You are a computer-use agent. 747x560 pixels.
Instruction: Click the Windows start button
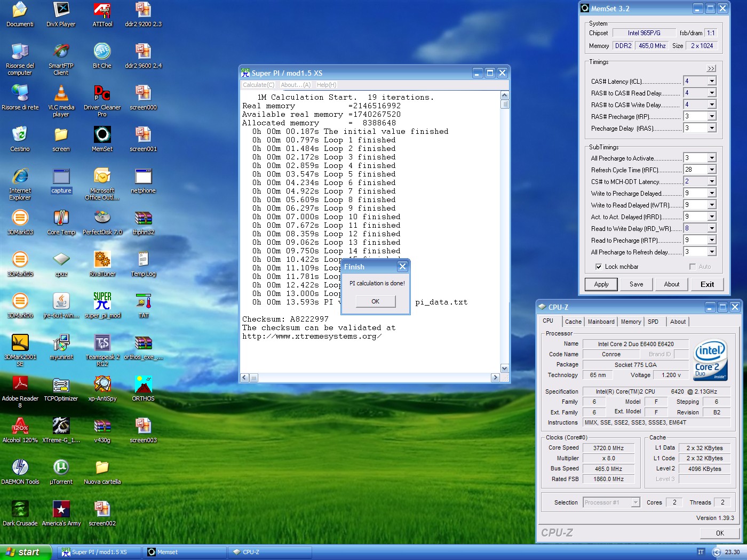coord(26,552)
